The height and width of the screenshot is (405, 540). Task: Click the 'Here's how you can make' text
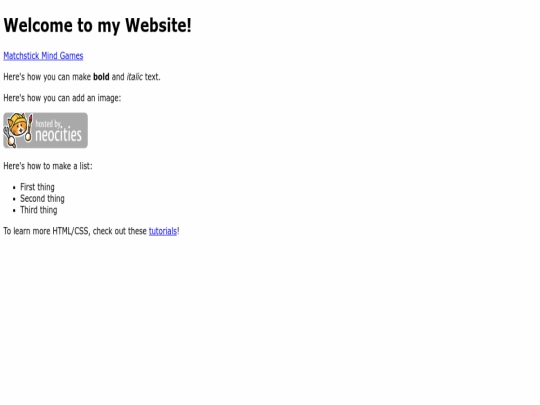click(x=47, y=77)
